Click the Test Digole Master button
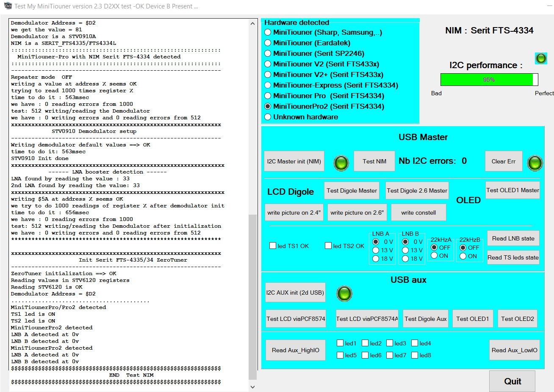 coord(352,190)
